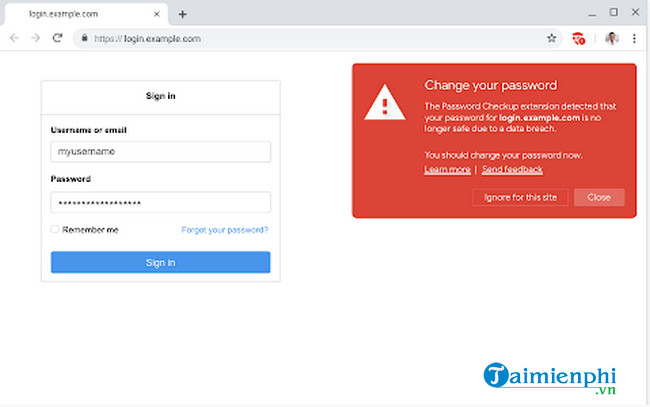The width and height of the screenshot is (650, 407).
Task: Open the Send feedback link
Action: click(512, 170)
